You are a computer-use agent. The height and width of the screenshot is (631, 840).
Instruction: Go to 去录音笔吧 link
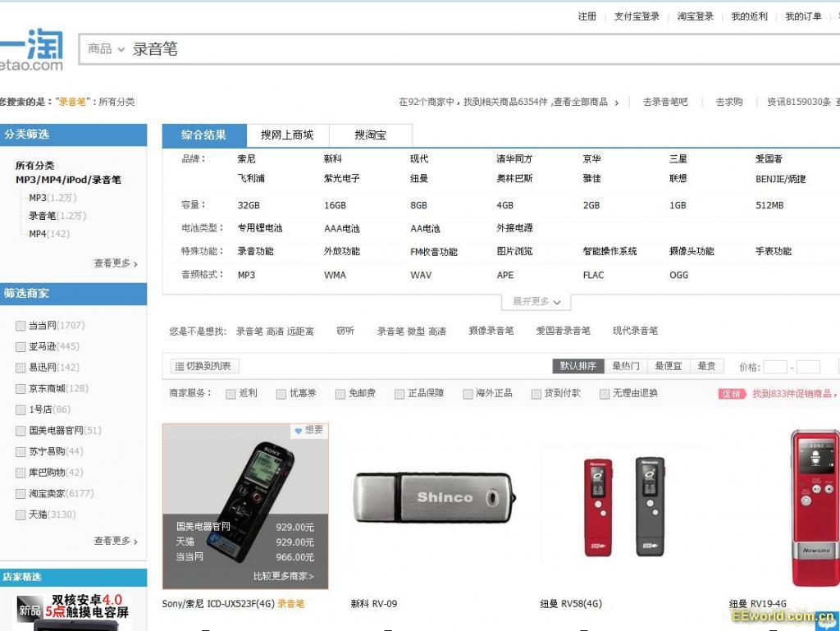point(664,103)
